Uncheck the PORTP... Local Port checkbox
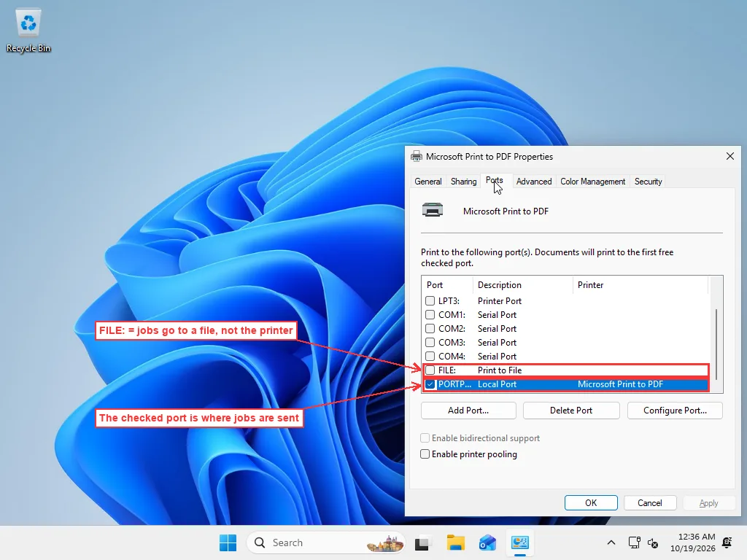 point(430,384)
